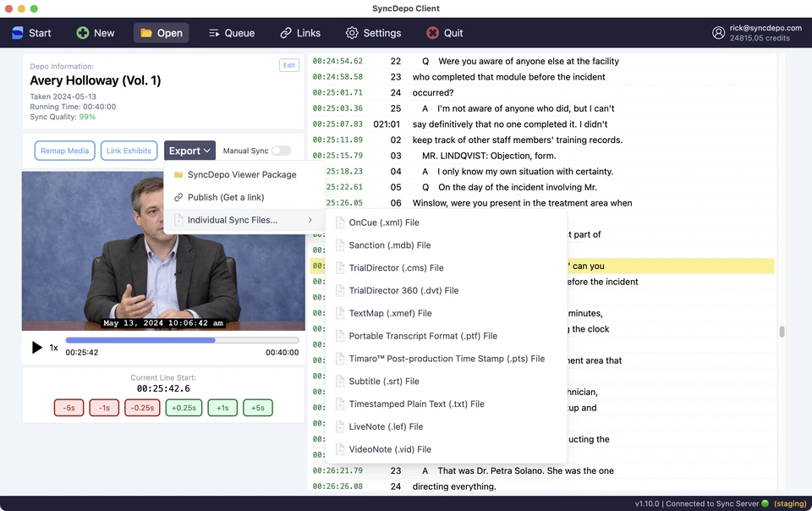This screenshot has height=511, width=812.
Task: Click the SyncDepo Viewer Package folder icon
Action: [178, 175]
